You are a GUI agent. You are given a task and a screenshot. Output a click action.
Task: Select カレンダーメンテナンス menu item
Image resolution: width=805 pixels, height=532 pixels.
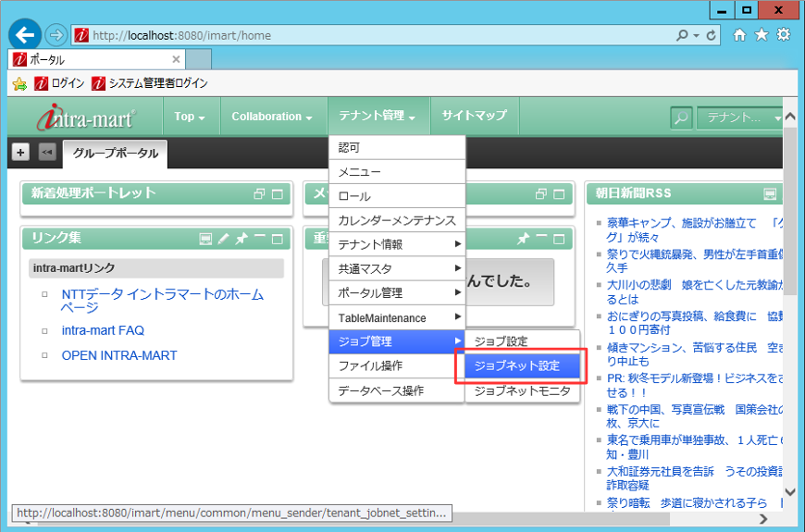pos(397,220)
